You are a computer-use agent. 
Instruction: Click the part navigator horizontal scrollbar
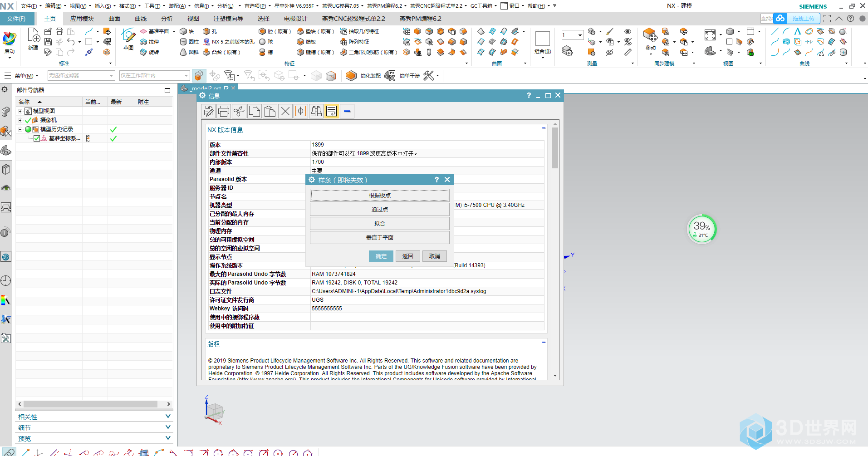click(91, 404)
